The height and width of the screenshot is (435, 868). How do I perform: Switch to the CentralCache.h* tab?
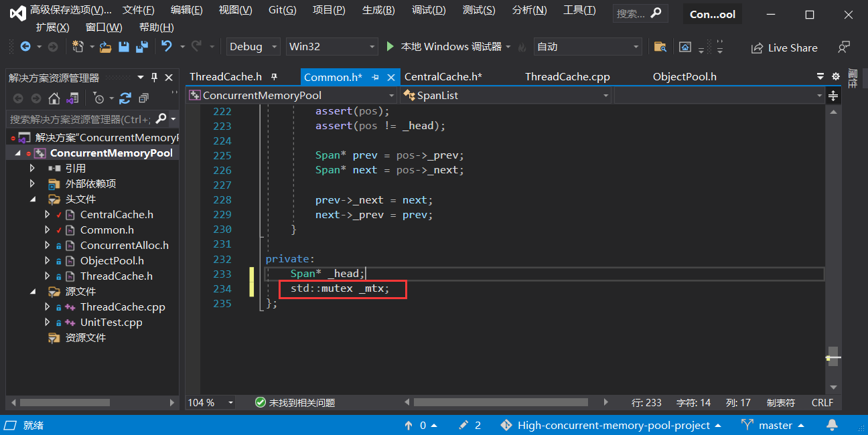(443, 77)
